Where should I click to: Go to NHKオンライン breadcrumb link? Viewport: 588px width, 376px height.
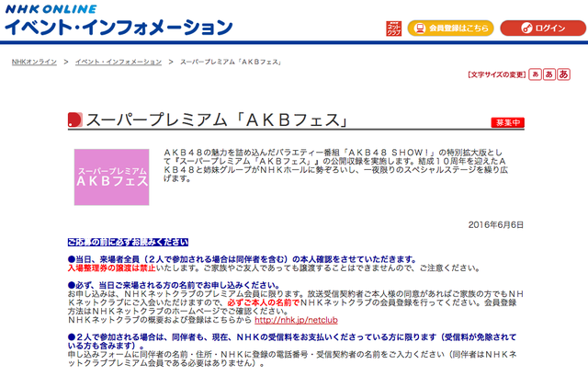[x=34, y=62]
